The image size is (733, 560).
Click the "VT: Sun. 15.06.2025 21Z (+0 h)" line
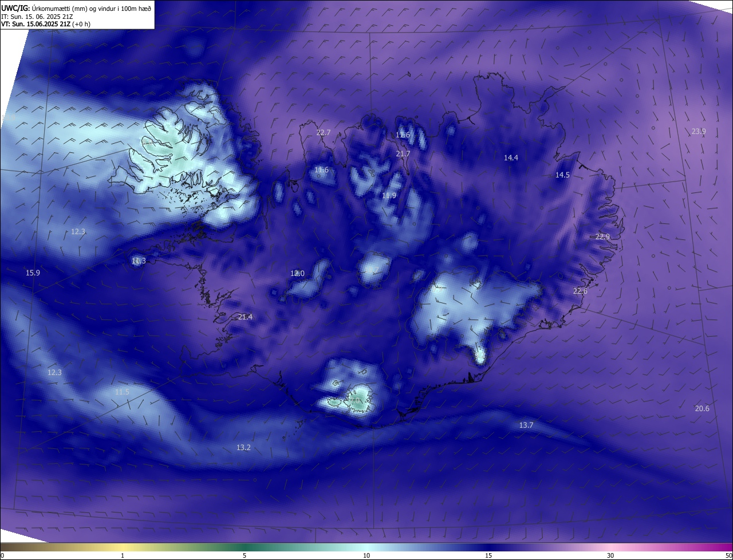[46, 24]
